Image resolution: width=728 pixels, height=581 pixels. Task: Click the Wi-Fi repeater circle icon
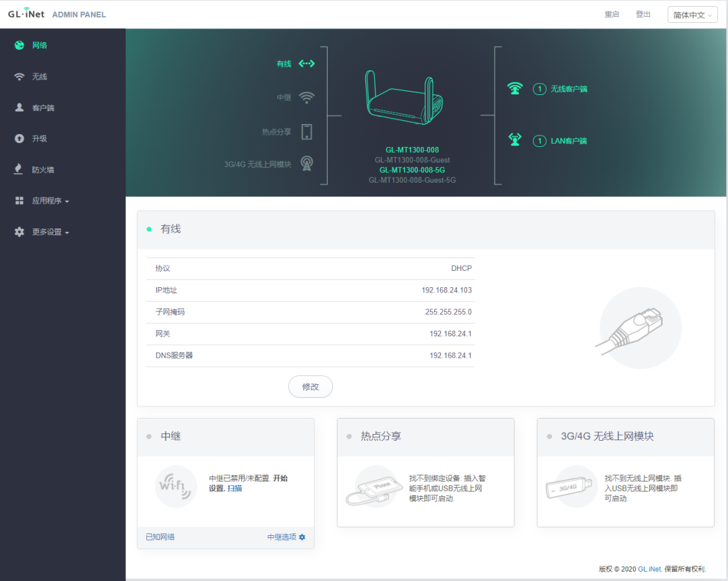coord(175,486)
